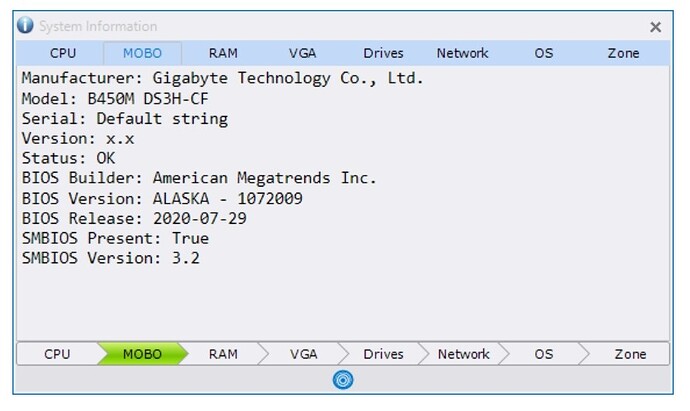
Task: Click the System Information window title
Action: coord(98,26)
